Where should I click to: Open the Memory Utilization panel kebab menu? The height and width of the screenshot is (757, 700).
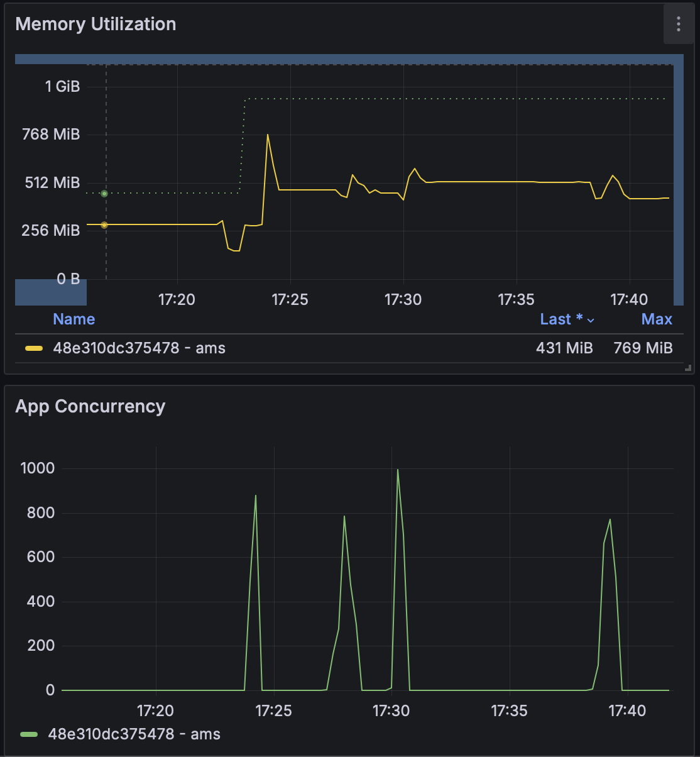pyautogui.click(x=678, y=25)
